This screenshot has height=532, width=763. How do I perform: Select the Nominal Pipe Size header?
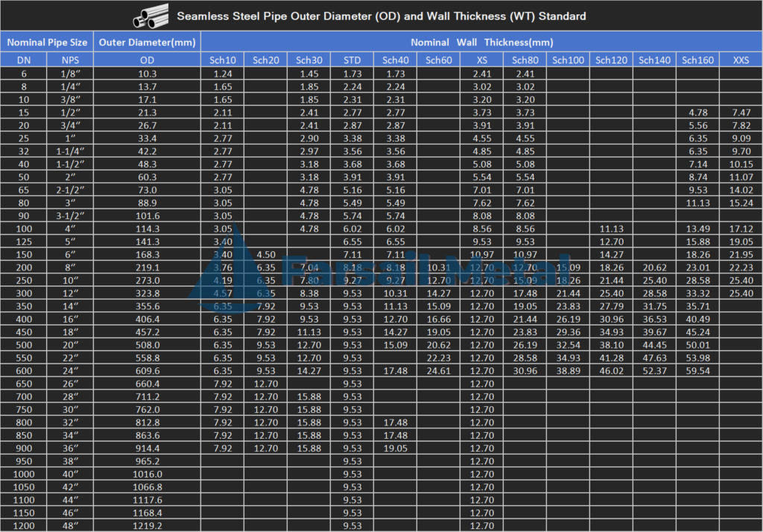coord(46,42)
